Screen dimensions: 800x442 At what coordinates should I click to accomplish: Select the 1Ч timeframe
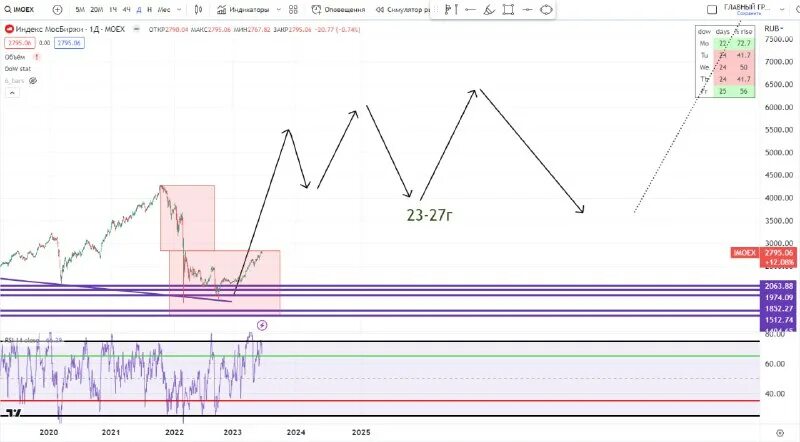coord(113,10)
